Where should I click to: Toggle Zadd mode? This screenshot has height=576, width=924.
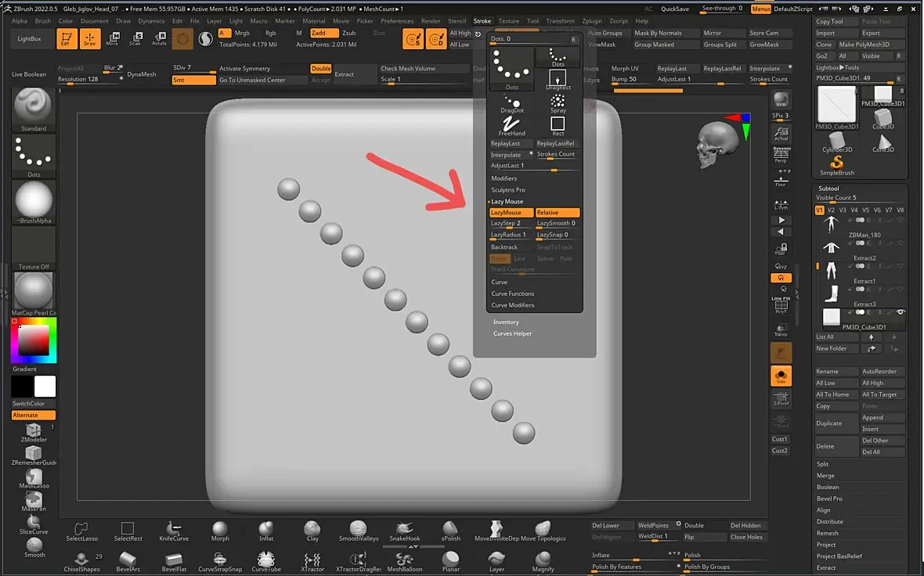coord(324,33)
